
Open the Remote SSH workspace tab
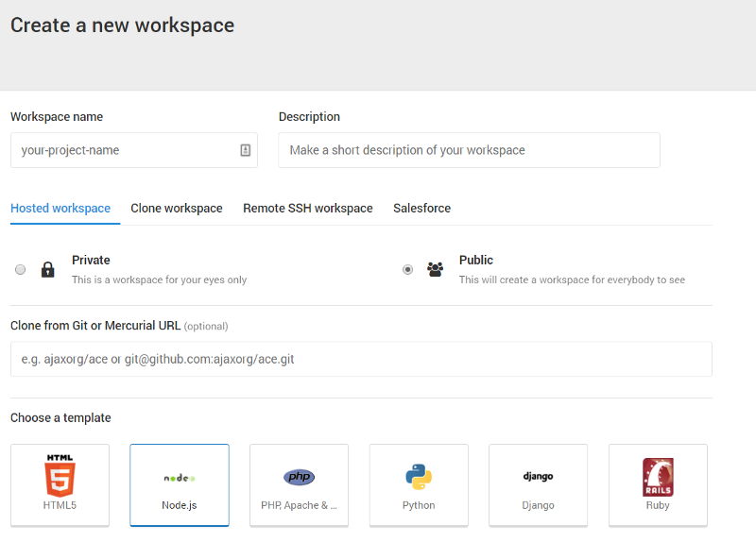click(308, 208)
